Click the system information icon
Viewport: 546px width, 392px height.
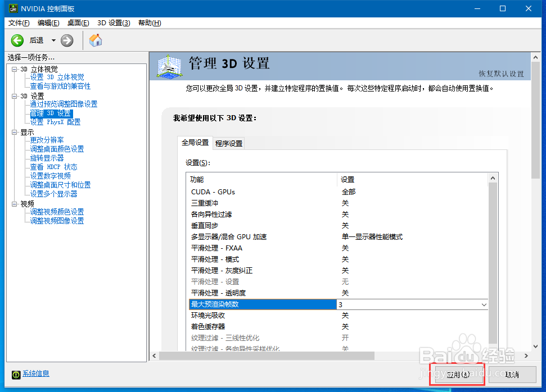coord(16,374)
